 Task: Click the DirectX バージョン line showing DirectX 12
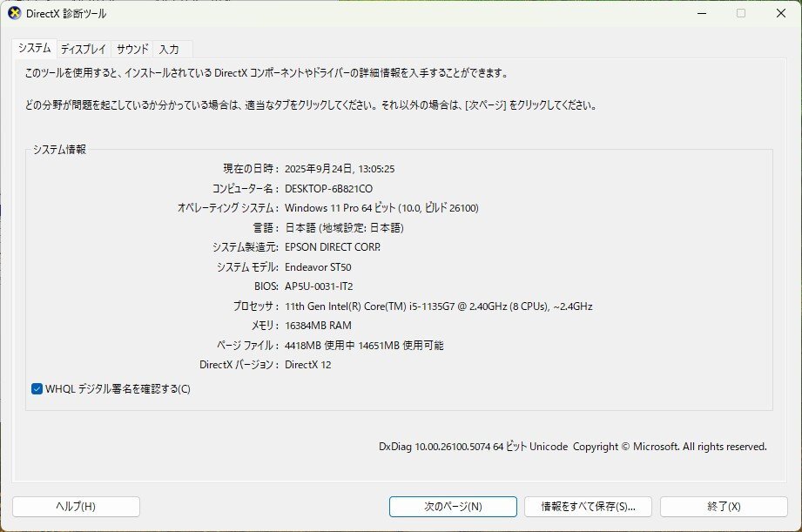point(309,365)
